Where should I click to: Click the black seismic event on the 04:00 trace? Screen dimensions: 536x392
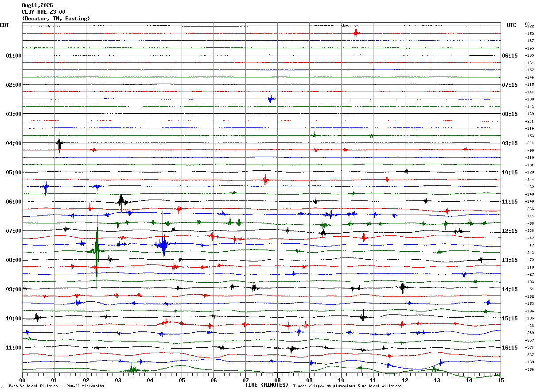tap(59, 142)
